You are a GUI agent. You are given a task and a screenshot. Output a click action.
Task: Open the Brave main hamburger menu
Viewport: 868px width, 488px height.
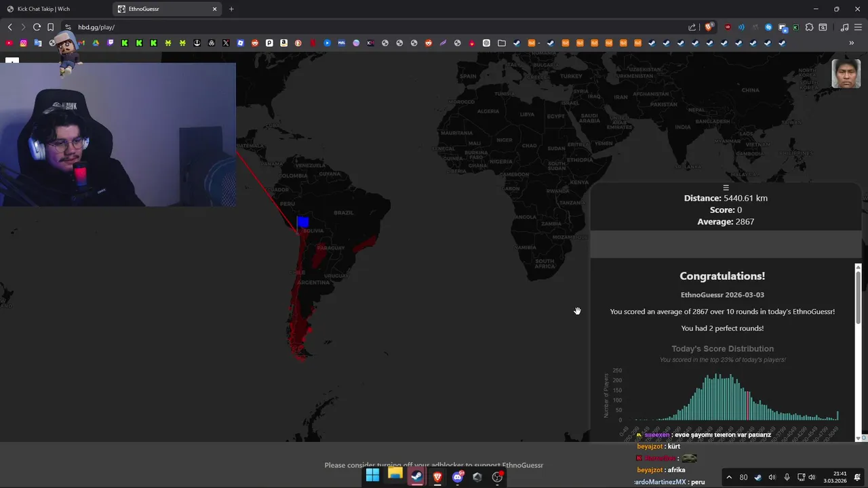point(858,27)
